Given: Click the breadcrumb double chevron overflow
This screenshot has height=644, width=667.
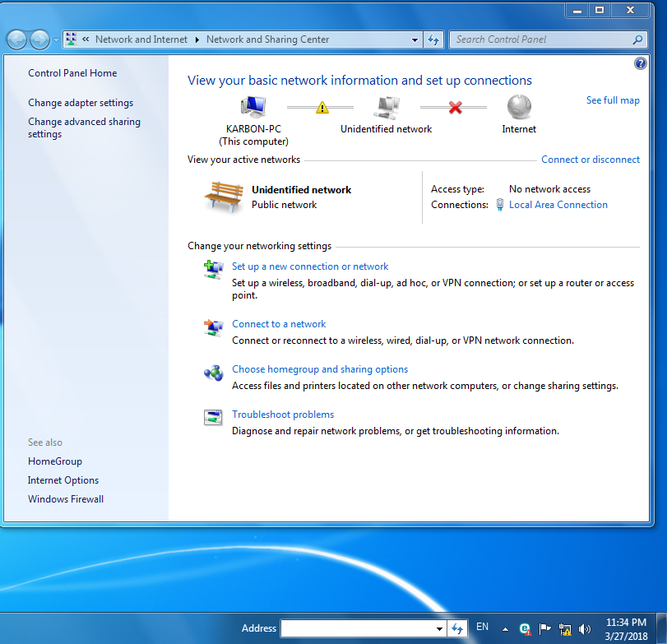Looking at the screenshot, I should 86,39.
